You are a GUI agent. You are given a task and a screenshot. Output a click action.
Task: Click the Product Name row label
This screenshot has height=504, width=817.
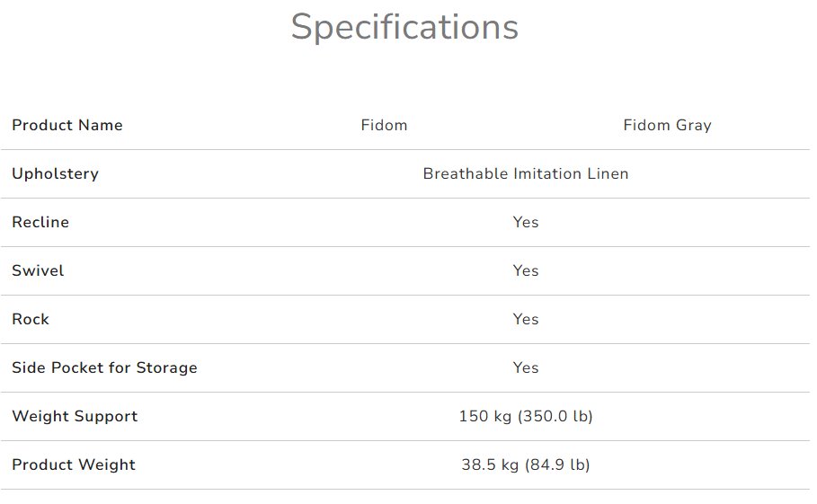67,126
